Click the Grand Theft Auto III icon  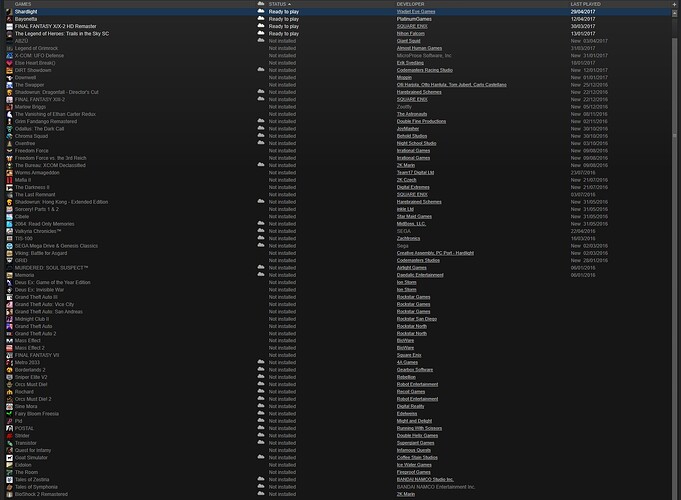point(8,297)
